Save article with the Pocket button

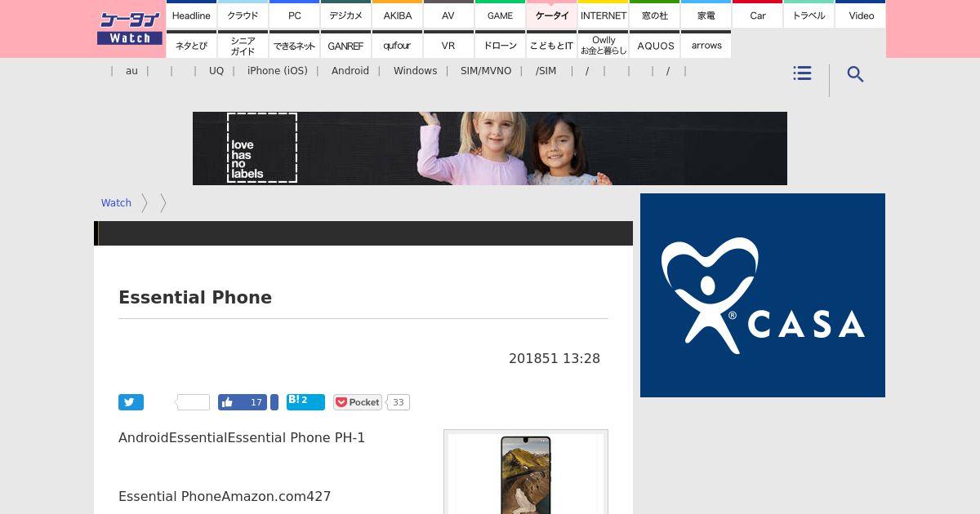coord(358,402)
